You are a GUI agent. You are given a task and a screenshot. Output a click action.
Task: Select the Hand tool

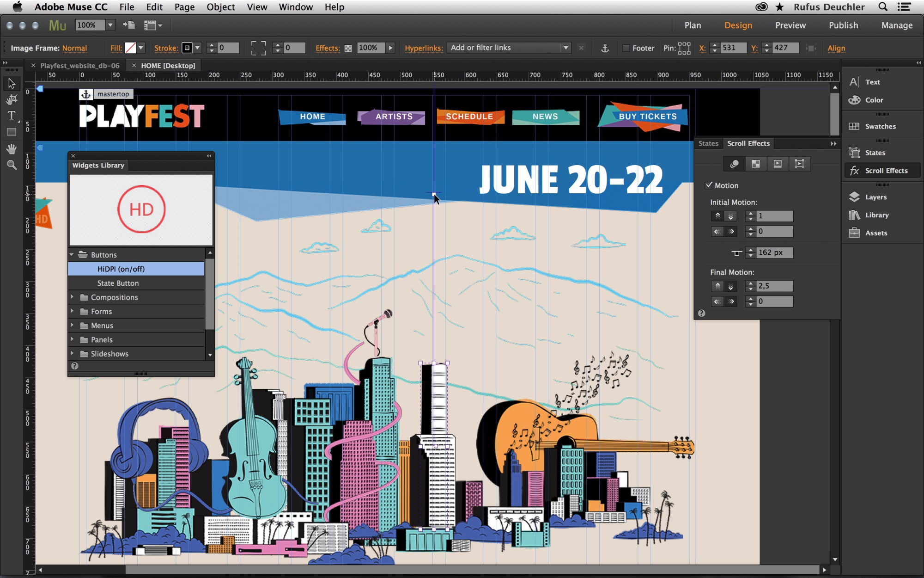[12, 149]
